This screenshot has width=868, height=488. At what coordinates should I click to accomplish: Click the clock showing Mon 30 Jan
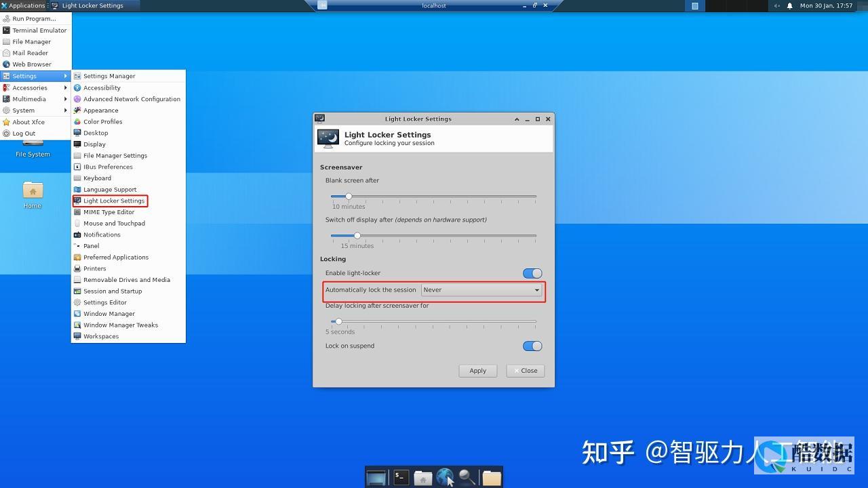coord(826,5)
